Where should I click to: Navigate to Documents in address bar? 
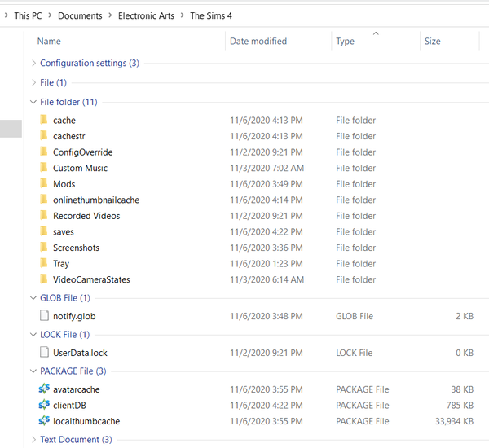pos(80,15)
